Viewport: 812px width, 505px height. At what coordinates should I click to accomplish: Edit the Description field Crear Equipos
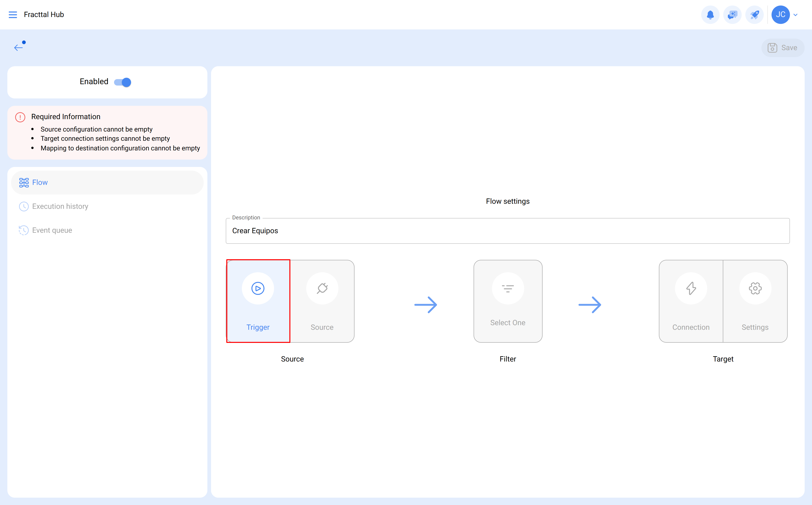(x=508, y=230)
